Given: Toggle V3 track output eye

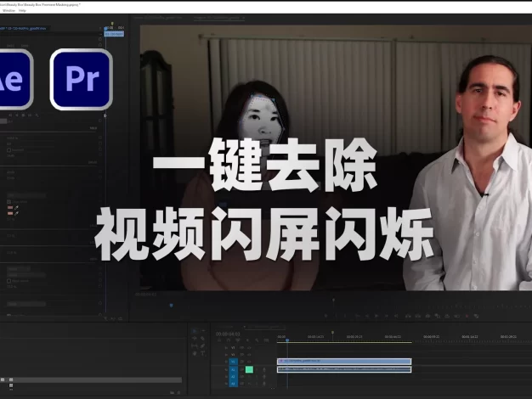Looking at the screenshot, I should [249, 348].
